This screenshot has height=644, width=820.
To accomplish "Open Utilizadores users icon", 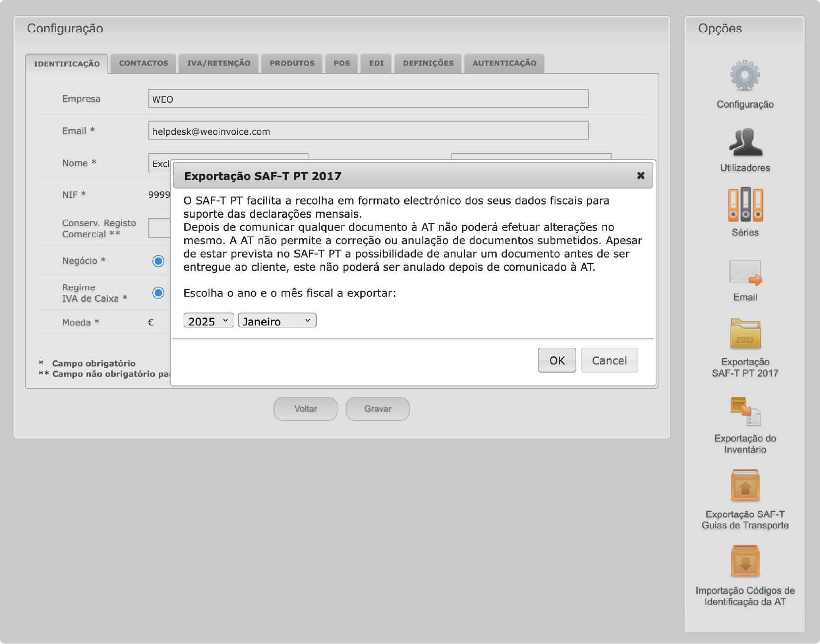I will (745, 142).
